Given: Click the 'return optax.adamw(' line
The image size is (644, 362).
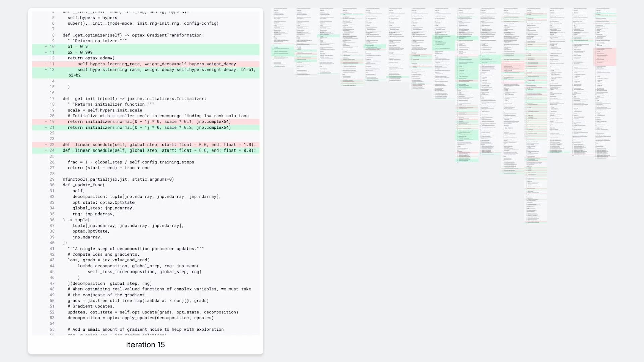Looking at the screenshot, I should point(91,58).
